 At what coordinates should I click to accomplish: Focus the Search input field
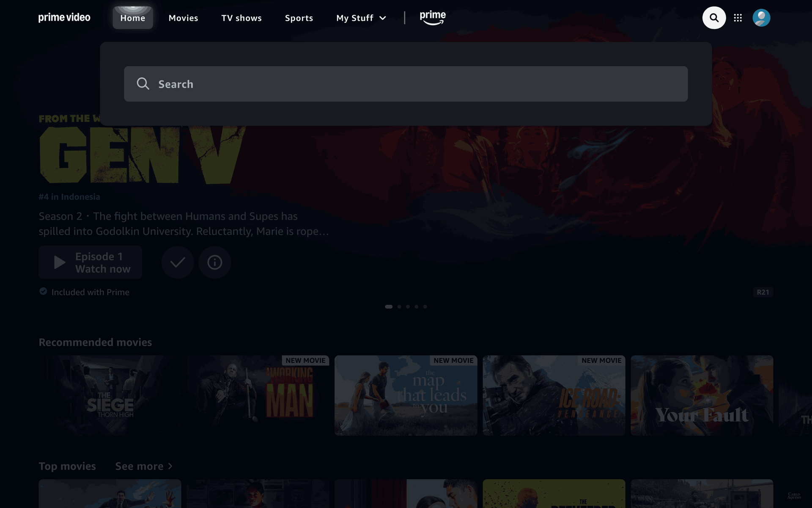pyautogui.click(x=406, y=84)
